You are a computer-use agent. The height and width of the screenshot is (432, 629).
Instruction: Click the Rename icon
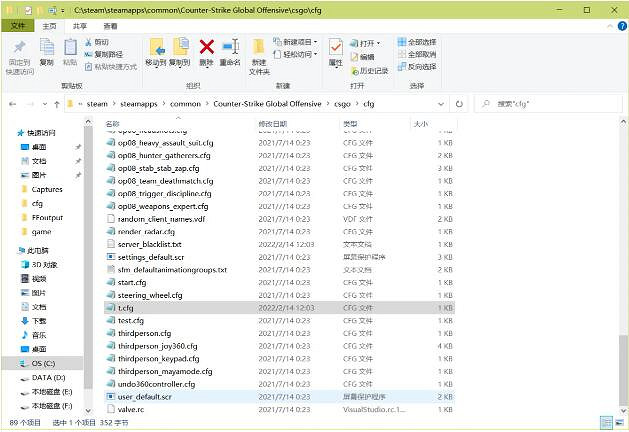pyautogui.click(x=231, y=47)
